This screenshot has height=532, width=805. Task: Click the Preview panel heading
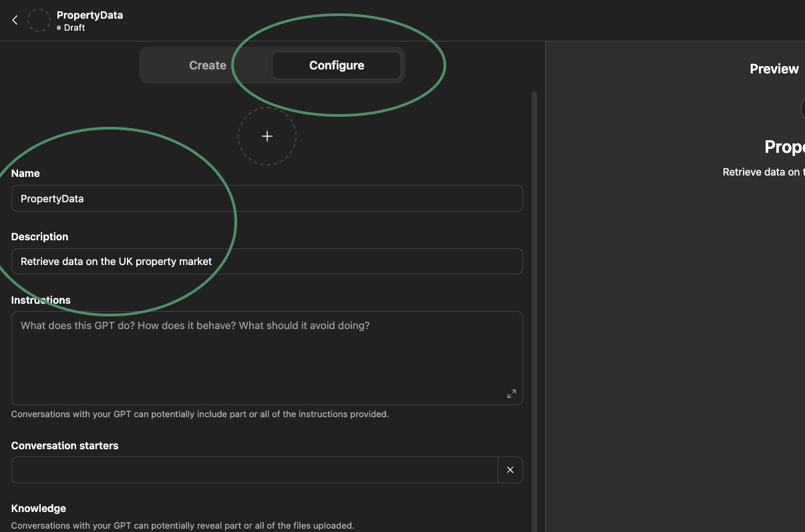coord(774,69)
